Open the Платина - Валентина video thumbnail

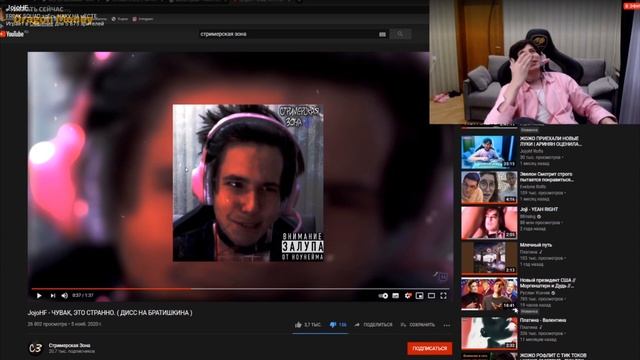[x=489, y=333]
